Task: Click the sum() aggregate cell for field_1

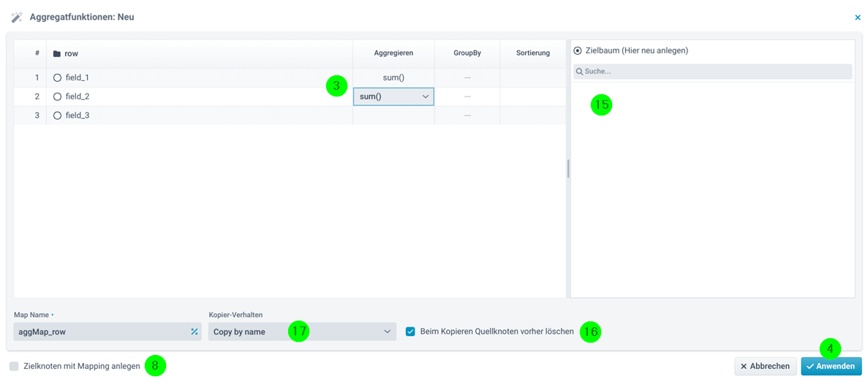Action: 393,78
